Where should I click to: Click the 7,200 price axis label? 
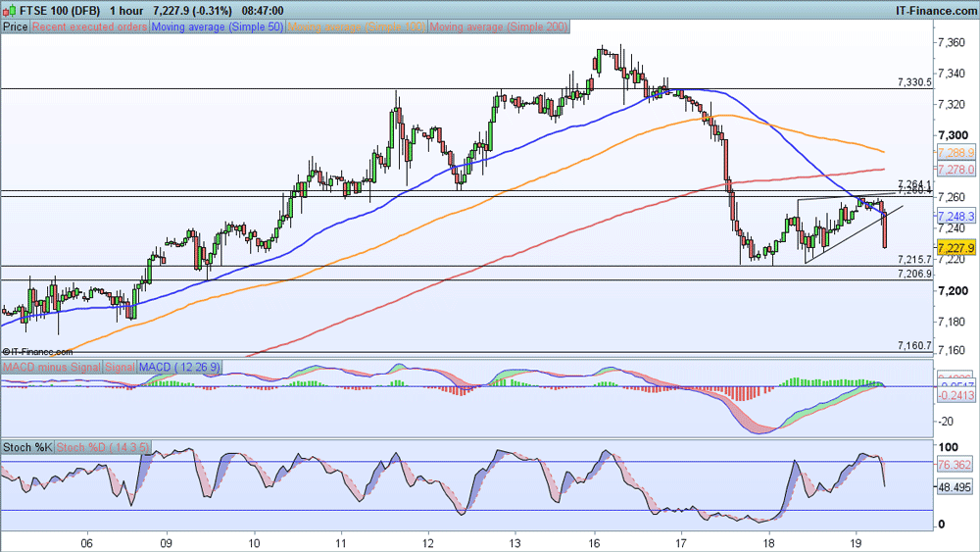click(x=953, y=290)
